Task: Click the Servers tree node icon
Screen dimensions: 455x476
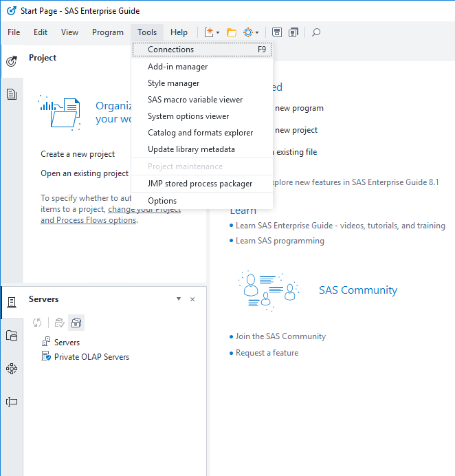Action: pyautogui.click(x=46, y=342)
